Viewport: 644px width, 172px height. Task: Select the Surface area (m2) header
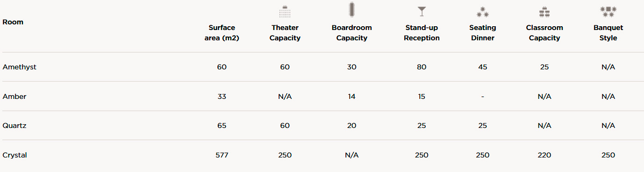pyautogui.click(x=222, y=33)
